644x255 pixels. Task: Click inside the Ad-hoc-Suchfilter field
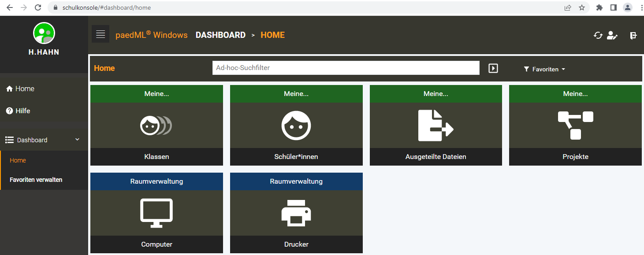click(346, 67)
